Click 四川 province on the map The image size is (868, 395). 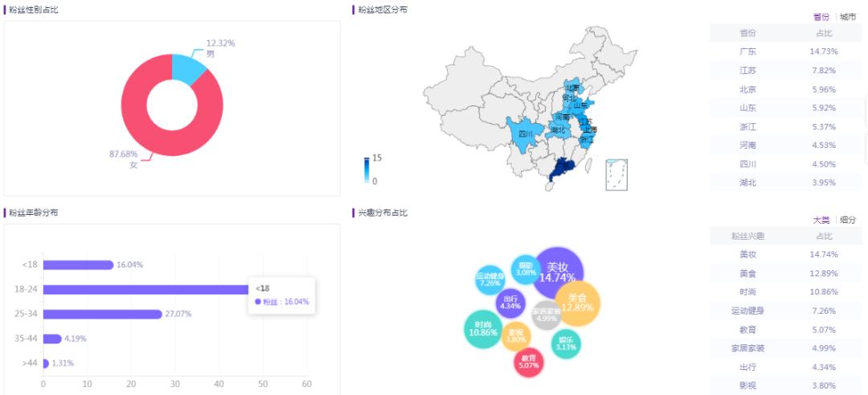(524, 134)
